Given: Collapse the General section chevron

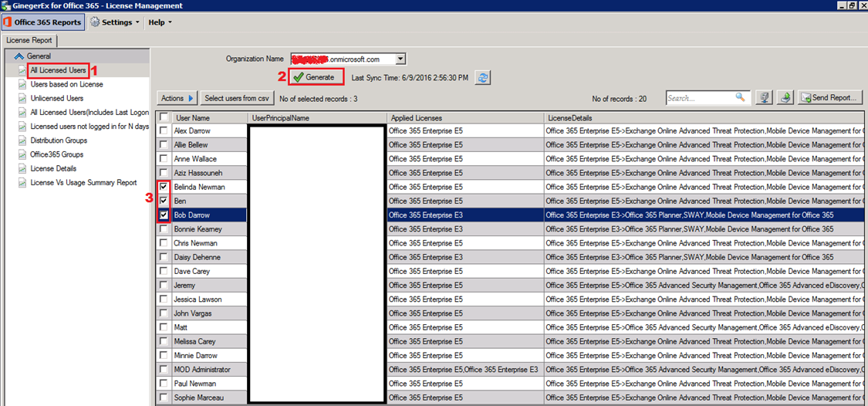Looking at the screenshot, I should (19, 56).
